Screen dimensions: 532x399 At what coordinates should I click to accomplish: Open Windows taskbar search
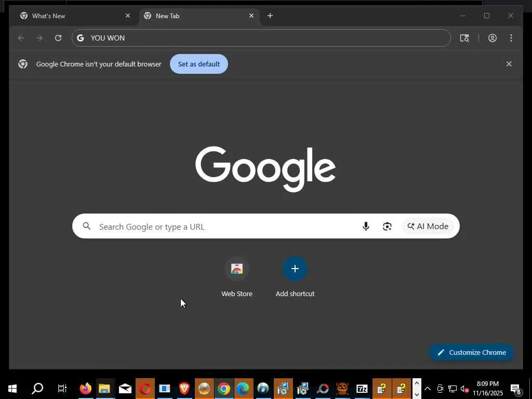tap(37, 389)
